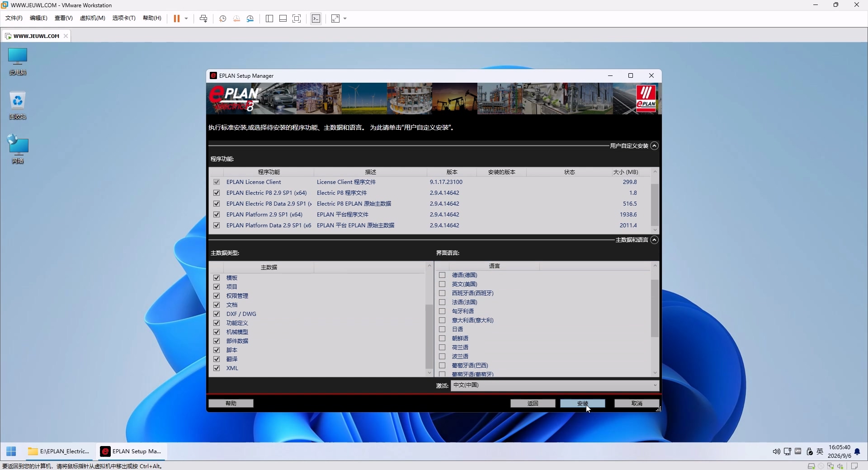Enter VMware full screen mode
This screenshot has height=470, width=868.
(x=297, y=19)
